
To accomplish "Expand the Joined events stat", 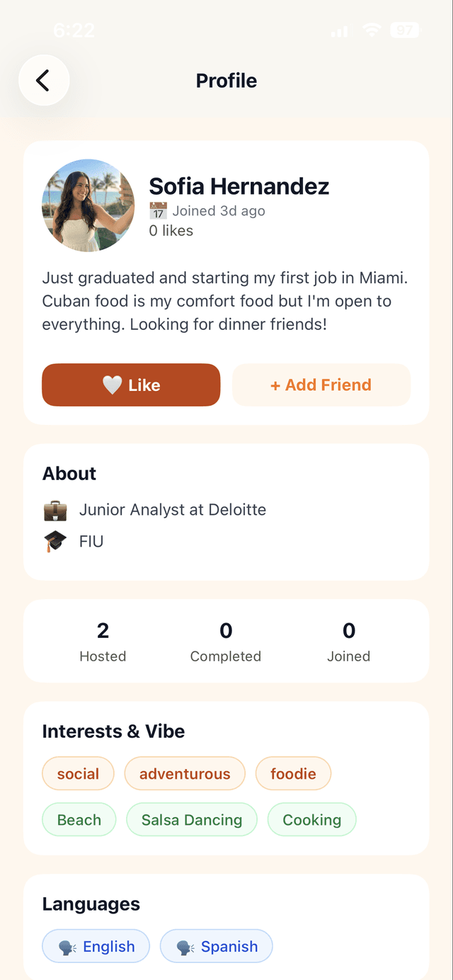I will point(348,641).
